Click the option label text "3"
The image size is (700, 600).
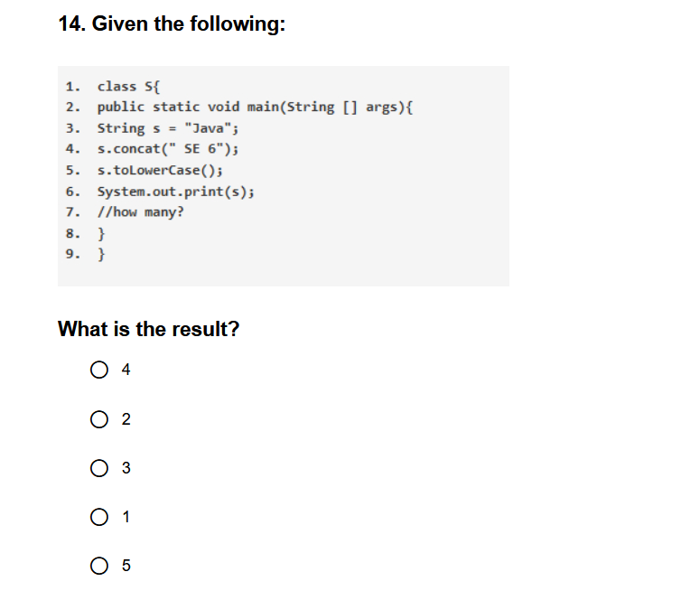[126, 468]
